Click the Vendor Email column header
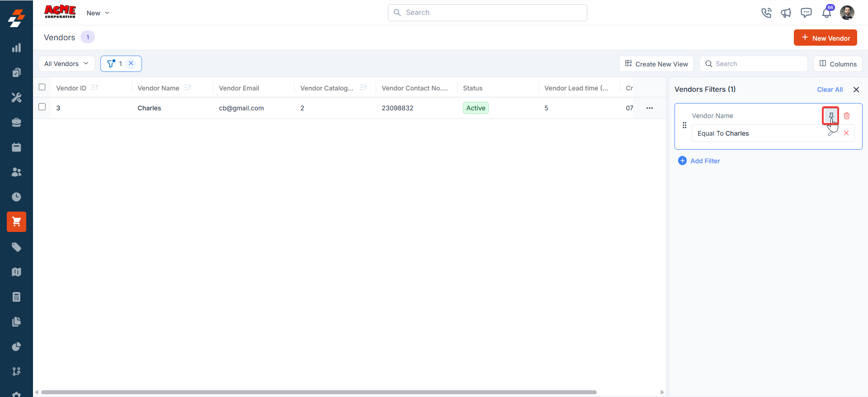 coord(239,88)
